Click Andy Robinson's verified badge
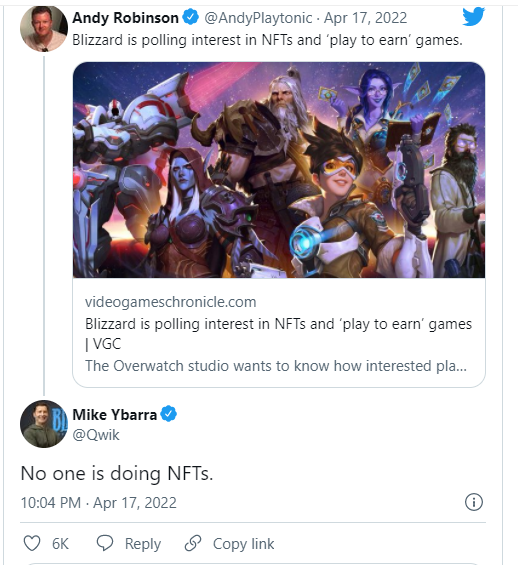518x565 pixels. coord(191,17)
